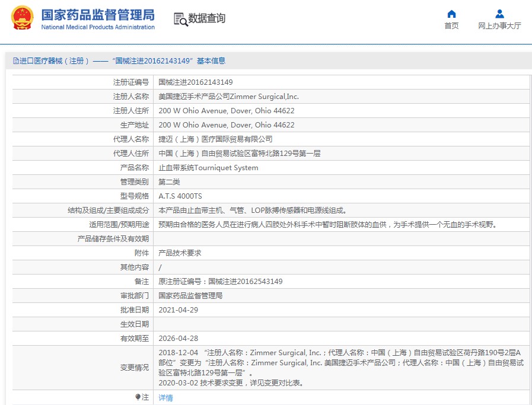Click the National Medical Products Administration subtitle
The image size is (532, 405).
98,27
